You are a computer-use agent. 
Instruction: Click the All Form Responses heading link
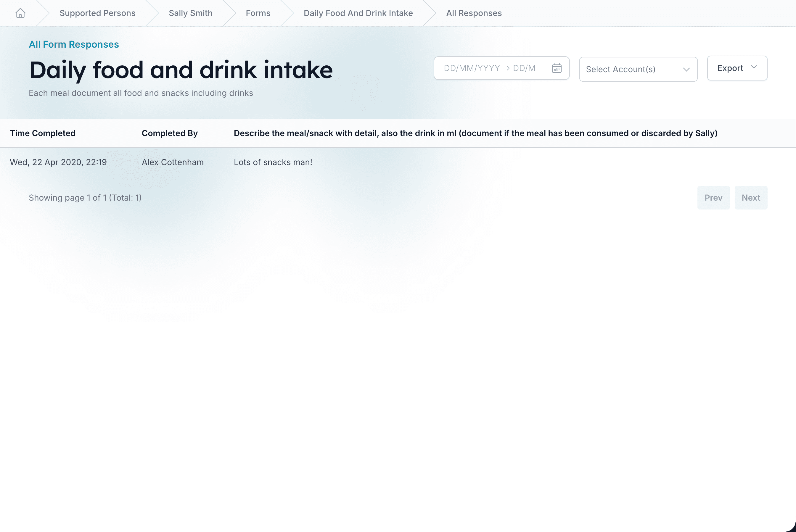(74, 44)
